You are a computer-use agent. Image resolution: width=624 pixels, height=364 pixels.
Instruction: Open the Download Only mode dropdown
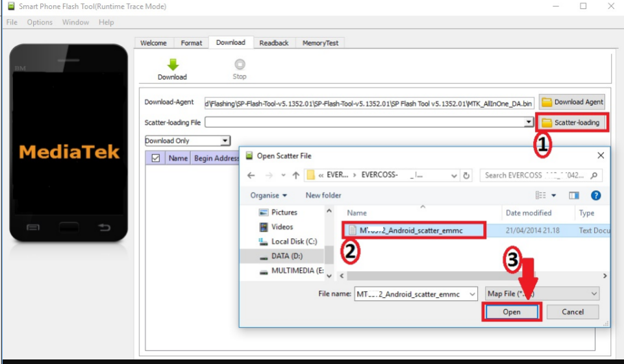pyautogui.click(x=225, y=140)
